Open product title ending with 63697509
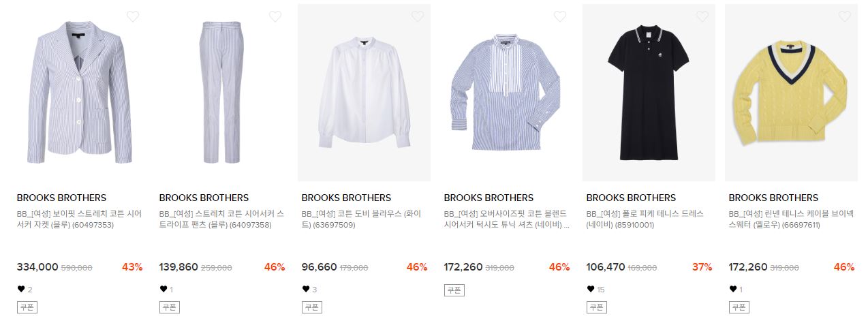This screenshot has width=868, height=323. (361, 219)
